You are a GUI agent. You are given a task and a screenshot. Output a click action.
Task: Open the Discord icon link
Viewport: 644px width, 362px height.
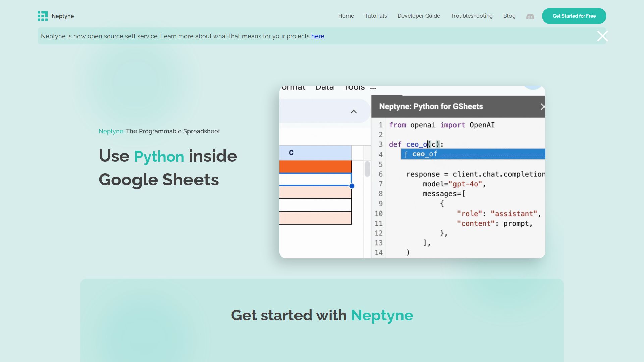[x=530, y=16]
